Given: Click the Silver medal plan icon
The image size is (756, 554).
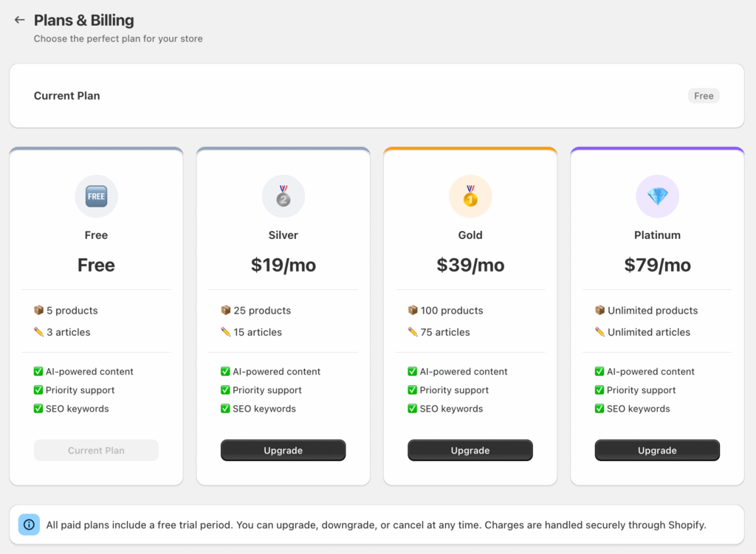Looking at the screenshot, I should tap(283, 196).
